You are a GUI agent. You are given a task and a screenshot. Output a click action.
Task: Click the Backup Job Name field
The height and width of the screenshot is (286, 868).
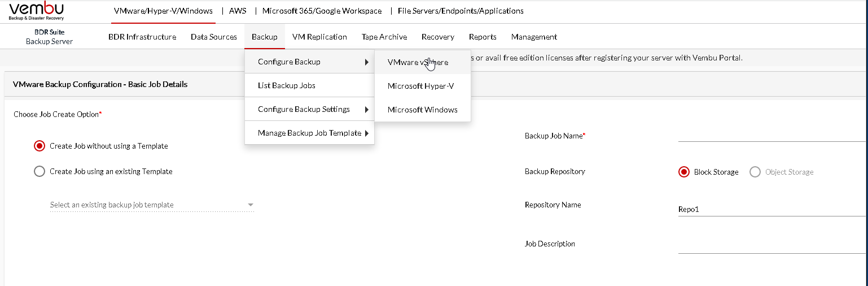tap(773, 135)
